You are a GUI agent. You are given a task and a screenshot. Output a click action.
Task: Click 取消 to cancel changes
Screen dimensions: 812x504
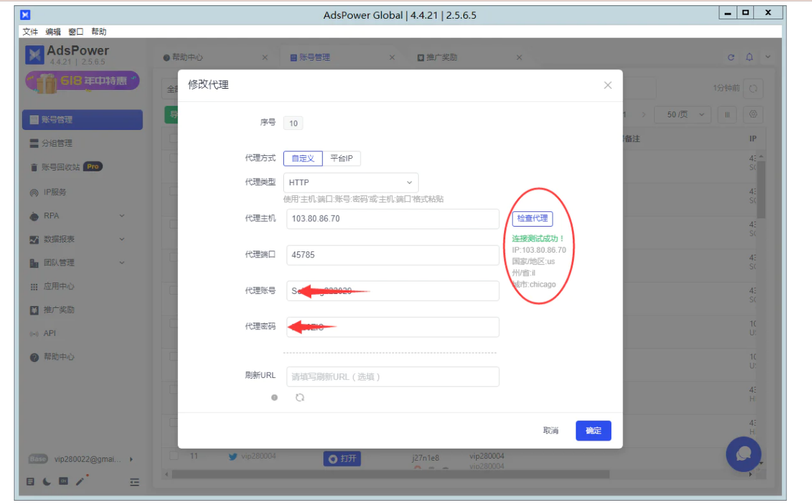coord(551,431)
